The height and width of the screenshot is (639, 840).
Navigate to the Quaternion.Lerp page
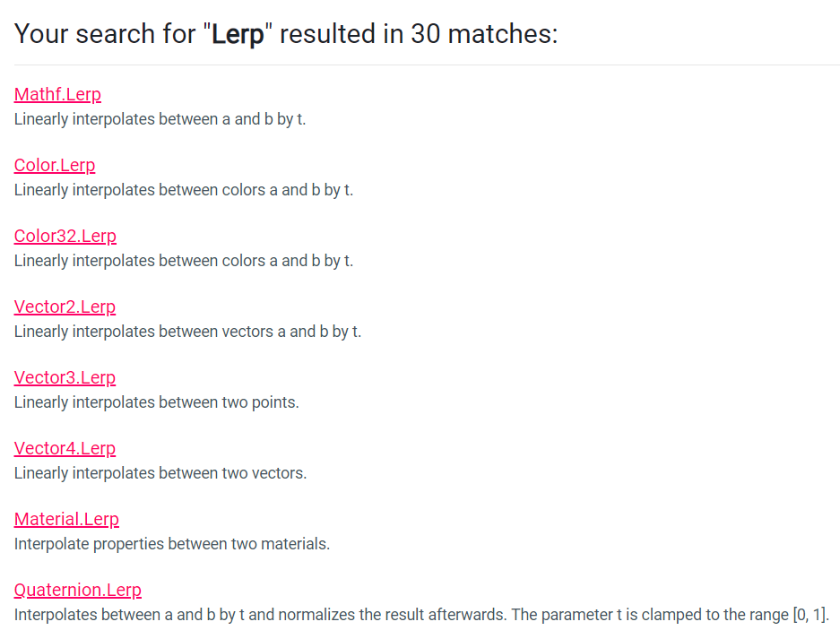[x=78, y=590]
